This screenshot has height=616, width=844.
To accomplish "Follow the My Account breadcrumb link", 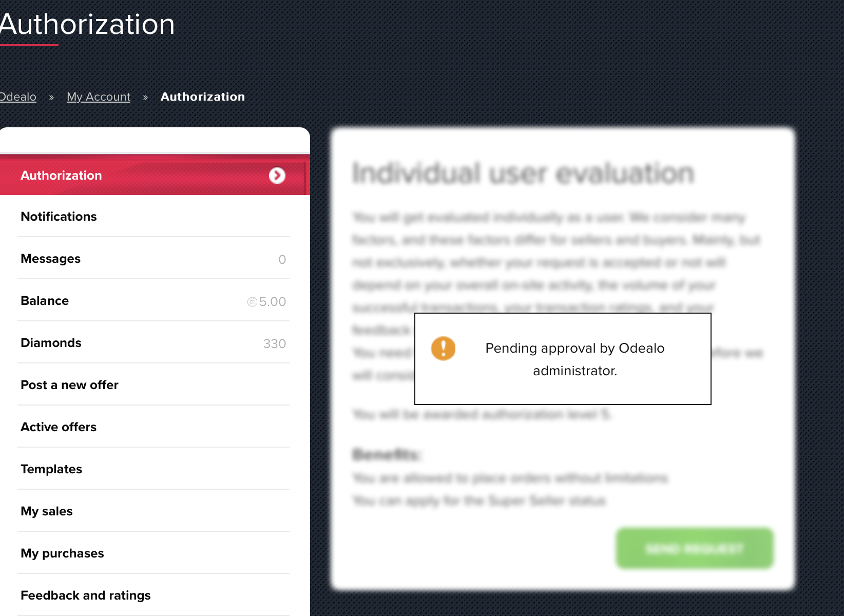I will [x=99, y=97].
